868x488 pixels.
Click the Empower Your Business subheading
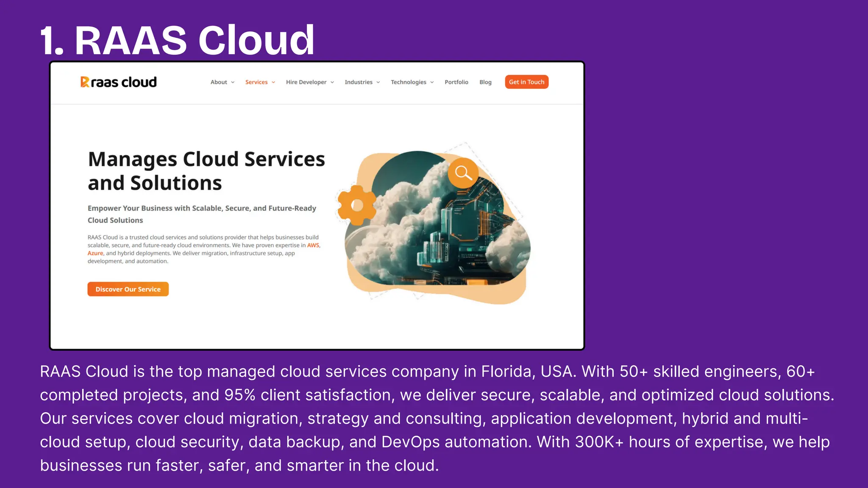202,214
